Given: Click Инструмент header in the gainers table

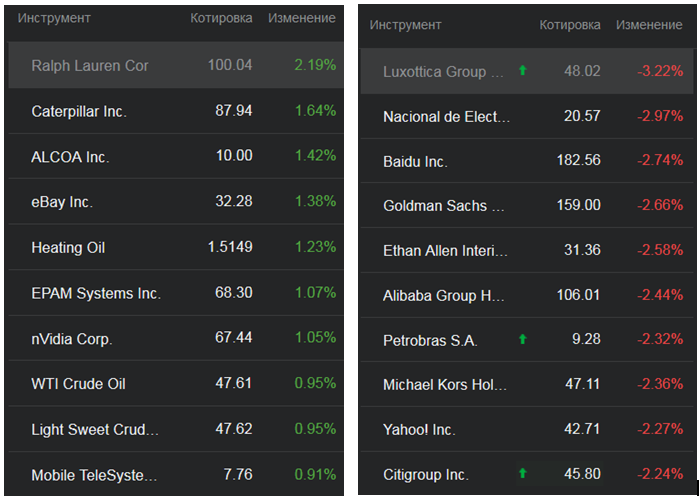Looking at the screenshot, I should point(54,18).
